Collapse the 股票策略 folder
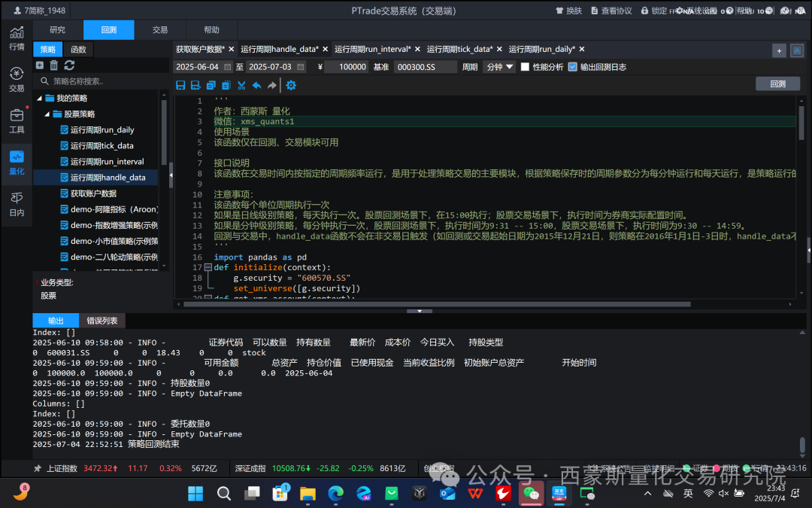 pos(47,114)
